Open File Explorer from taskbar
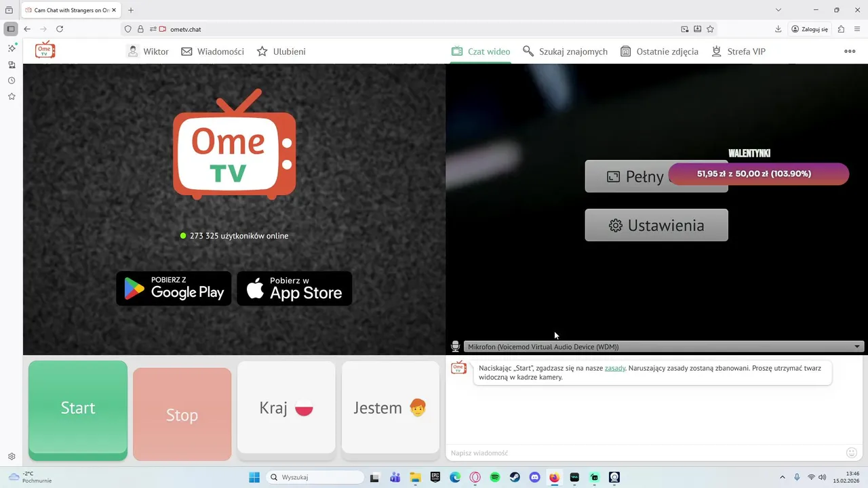 point(414,477)
